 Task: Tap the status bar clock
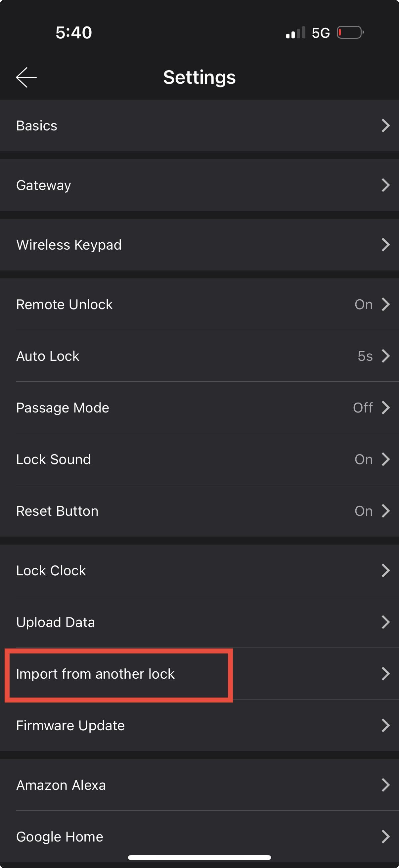(x=74, y=33)
